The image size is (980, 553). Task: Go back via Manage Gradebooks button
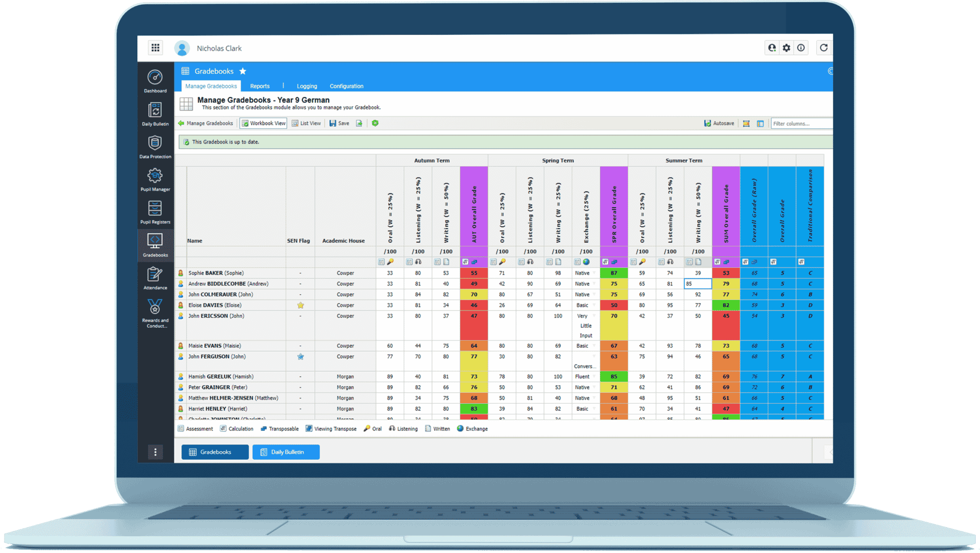pos(206,123)
